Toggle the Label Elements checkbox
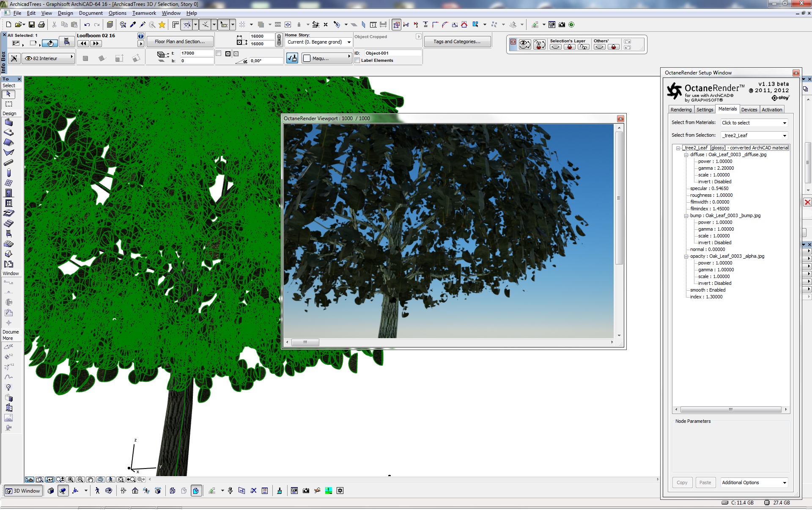Screen dimensions: 812x510 coord(357,61)
